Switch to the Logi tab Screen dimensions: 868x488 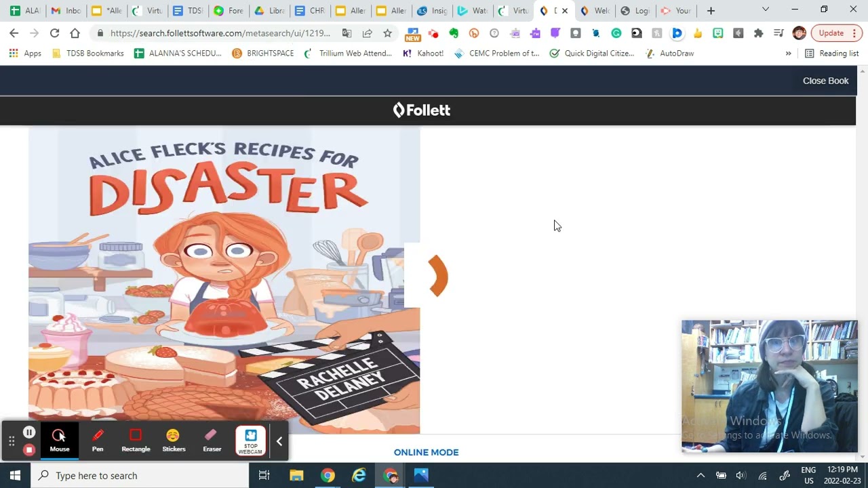pyautogui.click(x=635, y=11)
